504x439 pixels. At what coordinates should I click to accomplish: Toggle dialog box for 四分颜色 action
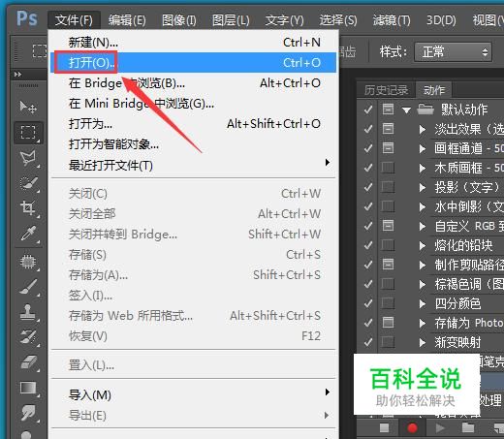coord(388,303)
